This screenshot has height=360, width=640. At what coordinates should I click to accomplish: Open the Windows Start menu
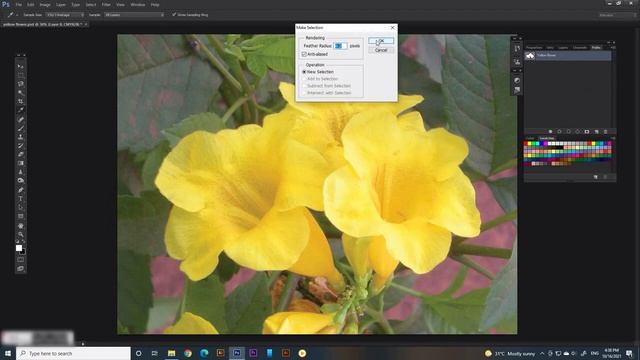click(x=8, y=353)
